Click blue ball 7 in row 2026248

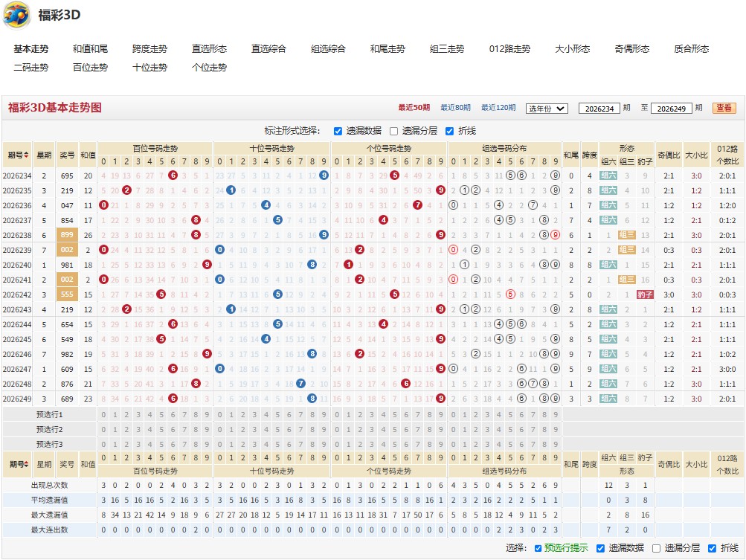point(300,384)
